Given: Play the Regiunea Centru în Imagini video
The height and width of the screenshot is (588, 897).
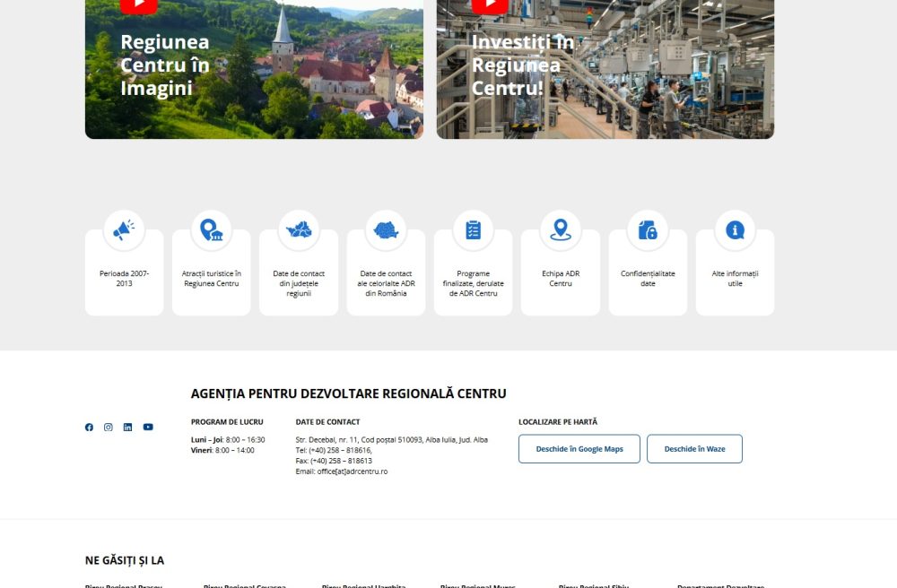Looking at the screenshot, I should pos(138,6).
